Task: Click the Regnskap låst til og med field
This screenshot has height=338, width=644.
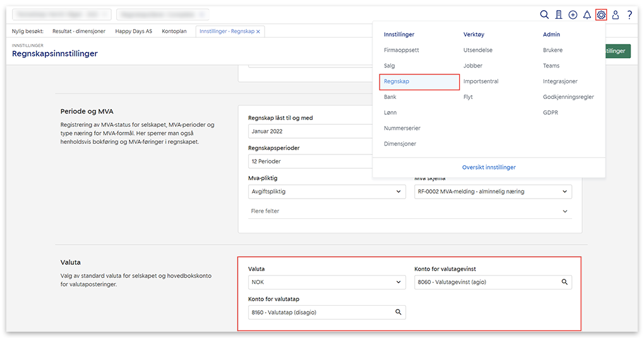Action: pyautogui.click(x=309, y=131)
